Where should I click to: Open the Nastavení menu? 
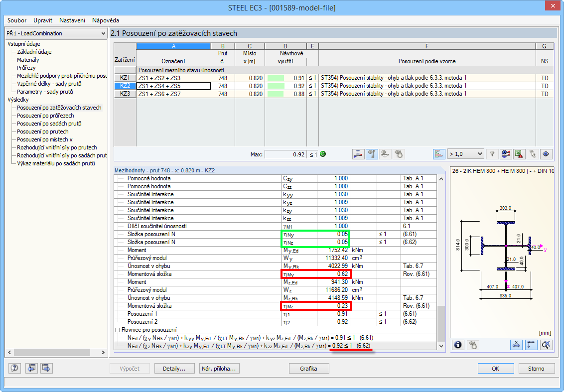click(72, 20)
